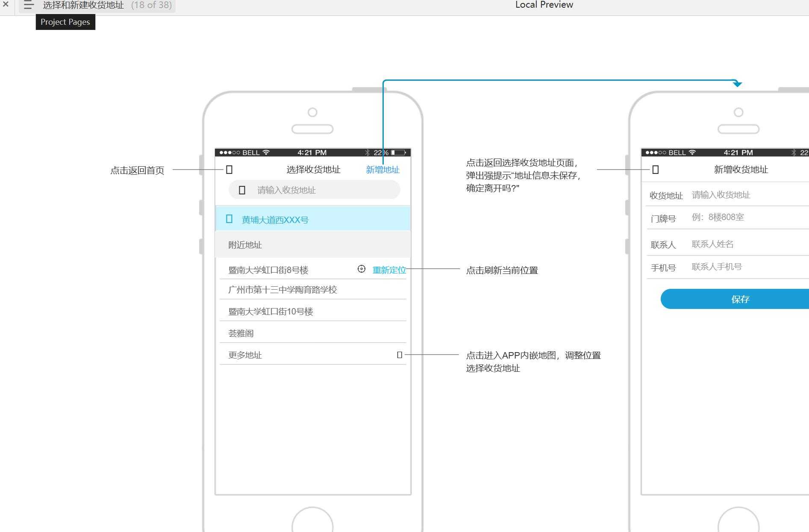
Task: Select current address 黄埔大道西XXX号
Action: (275, 220)
